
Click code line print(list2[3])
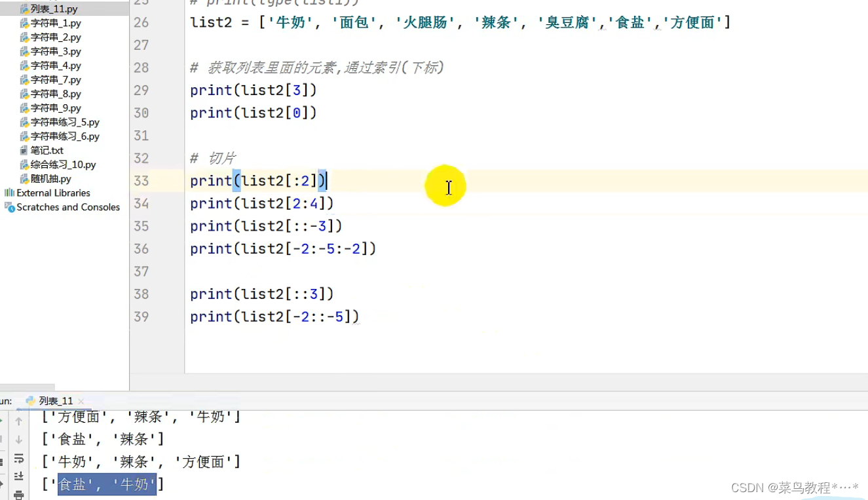(x=254, y=90)
